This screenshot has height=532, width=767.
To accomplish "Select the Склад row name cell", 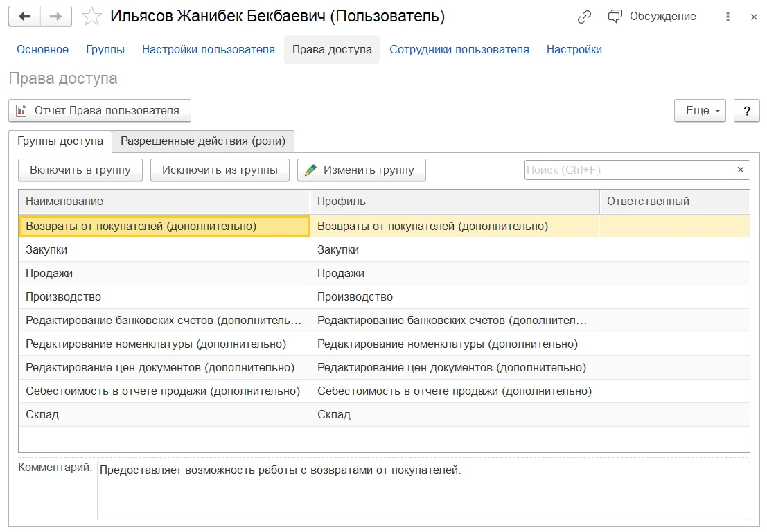I will [x=164, y=415].
